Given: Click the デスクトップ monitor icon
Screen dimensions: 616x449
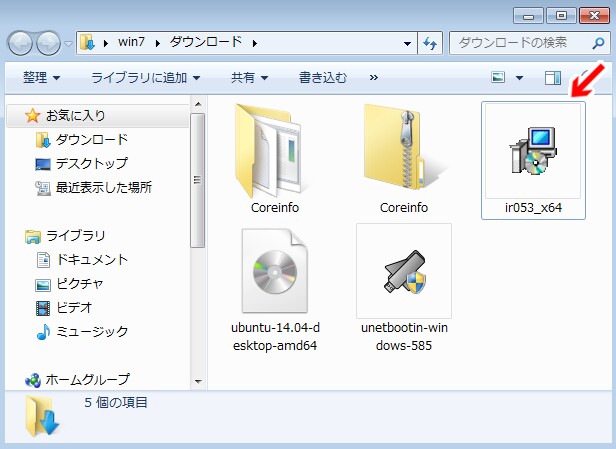Looking at the screenshot, I should tap(43, 164).
